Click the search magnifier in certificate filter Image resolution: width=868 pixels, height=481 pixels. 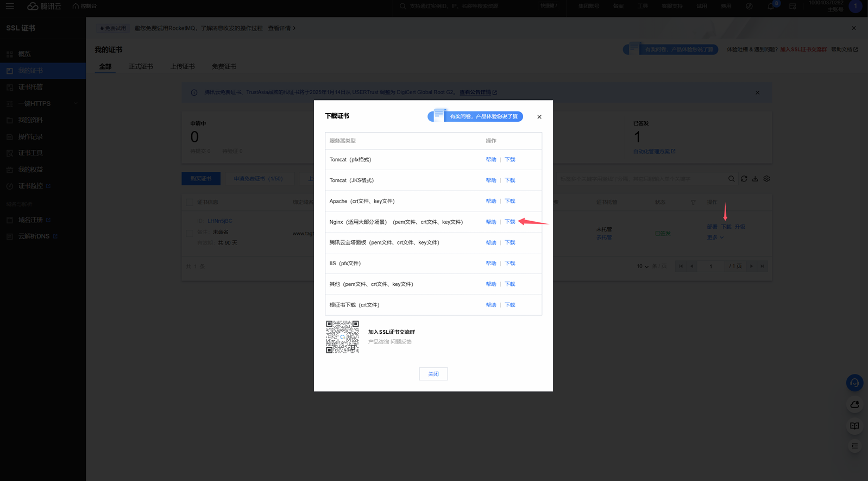pyautogui.click(x=731, y=179)
